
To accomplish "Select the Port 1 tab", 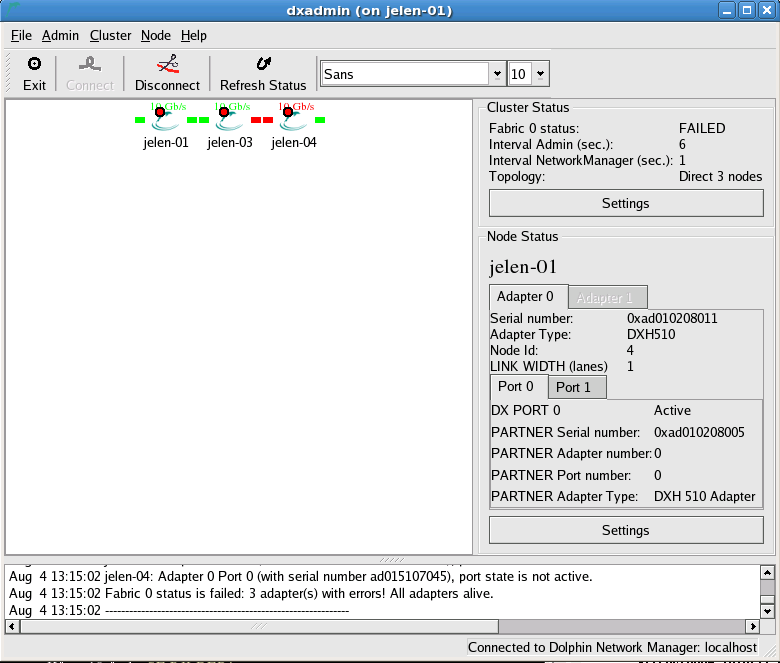I will point(577,387).
